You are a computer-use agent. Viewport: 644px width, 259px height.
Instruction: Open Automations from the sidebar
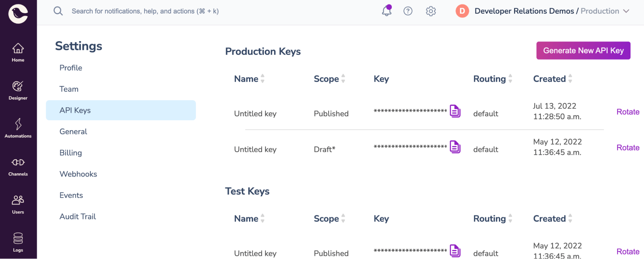point(18,128)
